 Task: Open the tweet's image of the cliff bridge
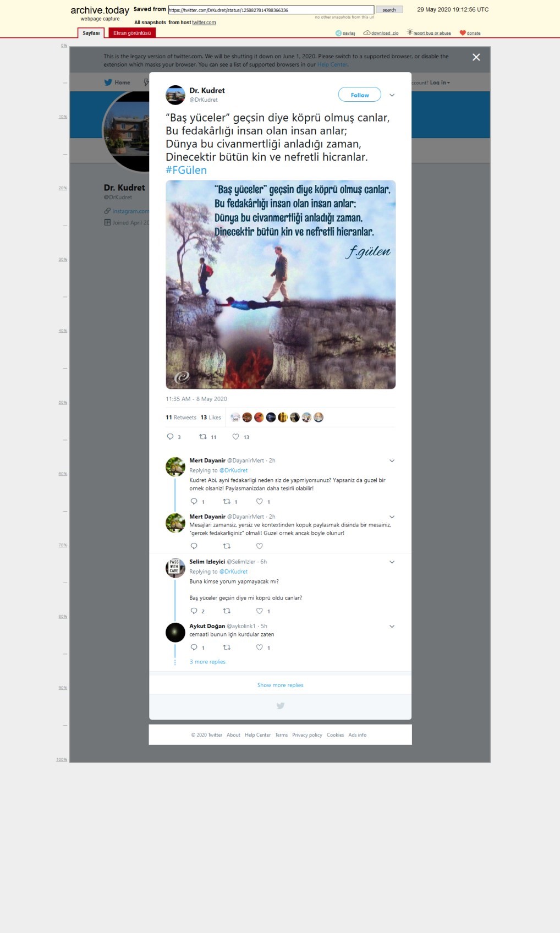point(281,284)
